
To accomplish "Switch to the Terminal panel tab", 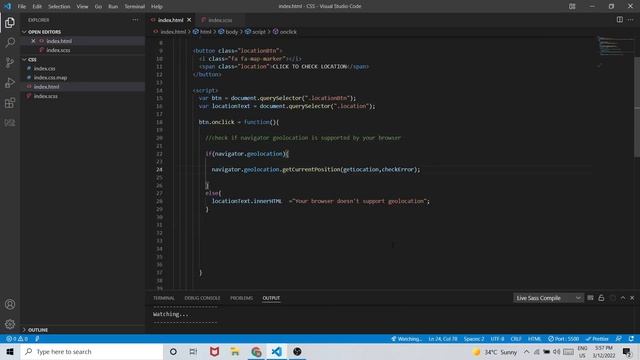I will click(x=164, y=298).
